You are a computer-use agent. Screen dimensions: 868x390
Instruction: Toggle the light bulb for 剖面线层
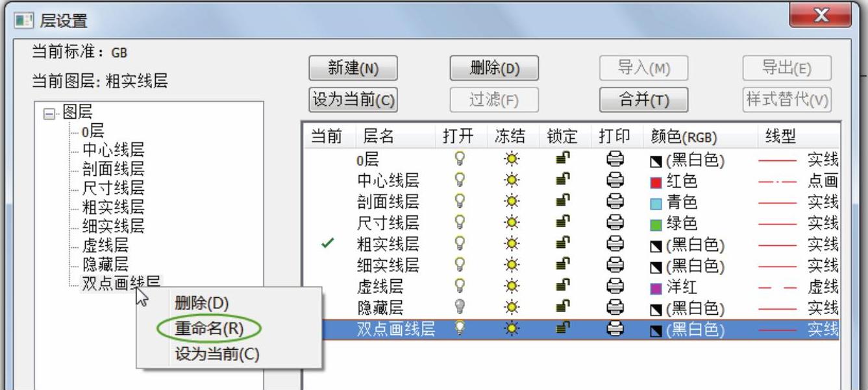pos(460,202)
